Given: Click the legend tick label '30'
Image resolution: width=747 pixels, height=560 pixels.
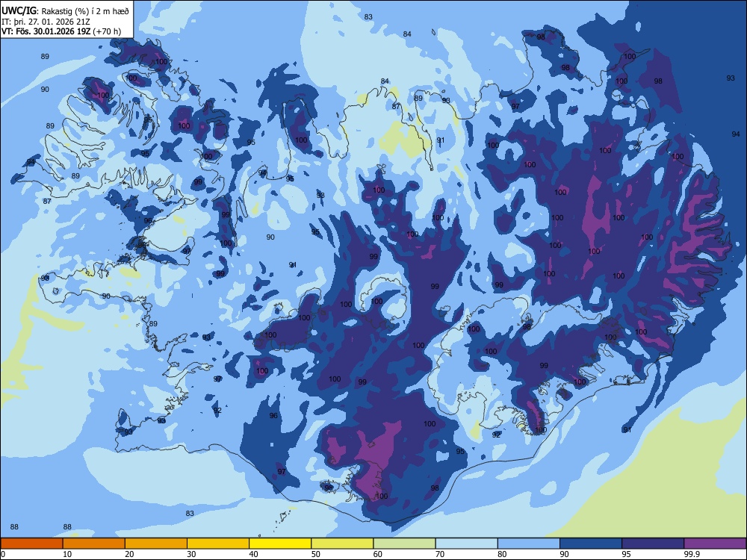Looking at the screenshot, I should (x=191, y=554).
